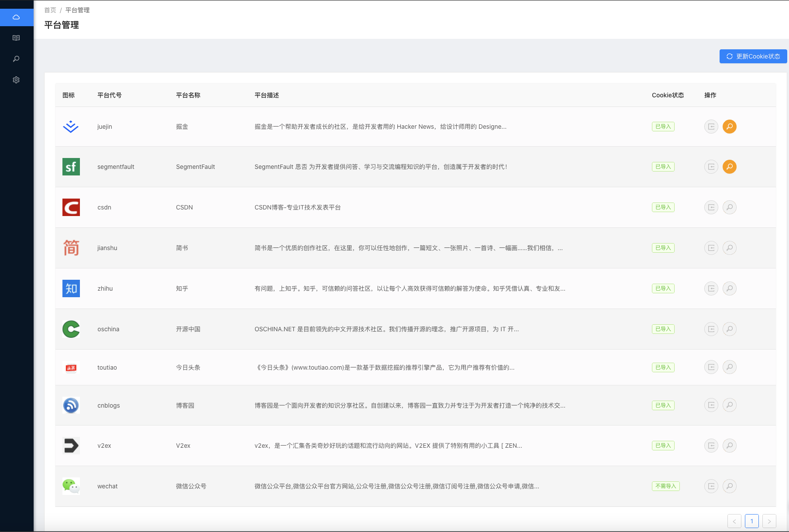Click the search icon for v2ex row
The width and height of the screenshot is (789, 532).
[730, 446]
